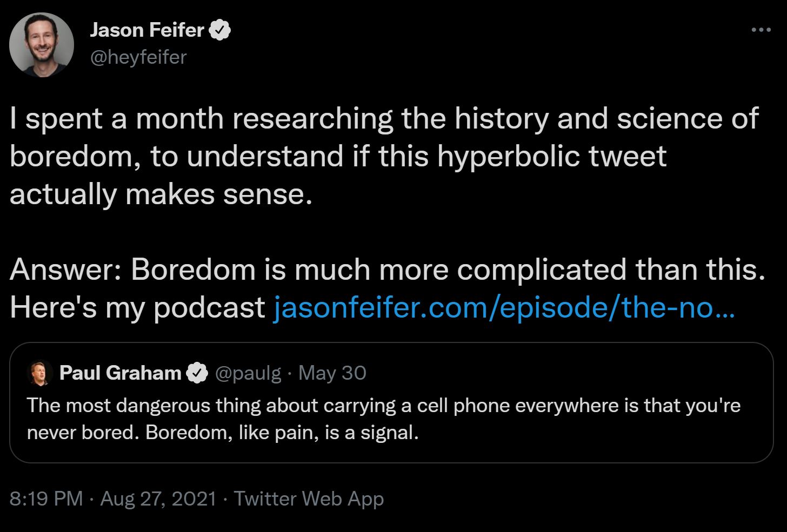This screenshot has width=787, height=532.
Task: Click the May 30 quoted tweet date
Action: tap(332, 373)
